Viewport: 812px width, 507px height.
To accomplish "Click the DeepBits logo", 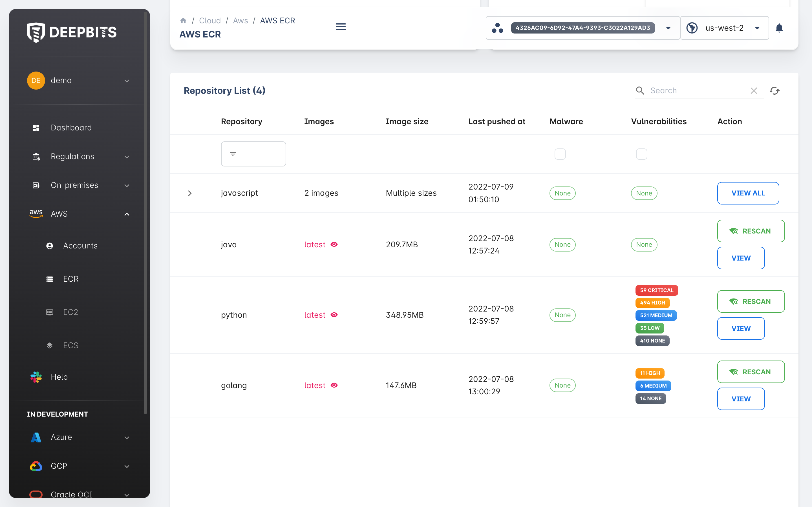I will point(72,32).
